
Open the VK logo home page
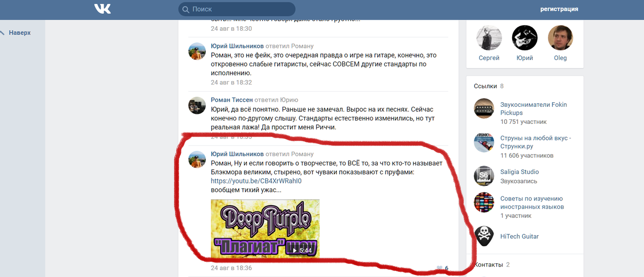(103, 9)
